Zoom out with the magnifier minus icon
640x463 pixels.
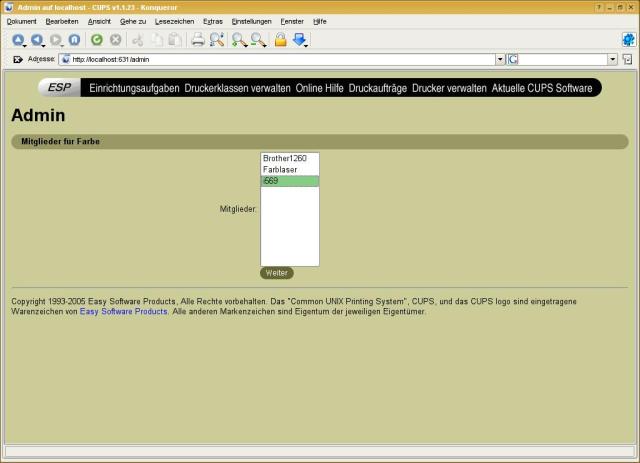click(258, 40)
